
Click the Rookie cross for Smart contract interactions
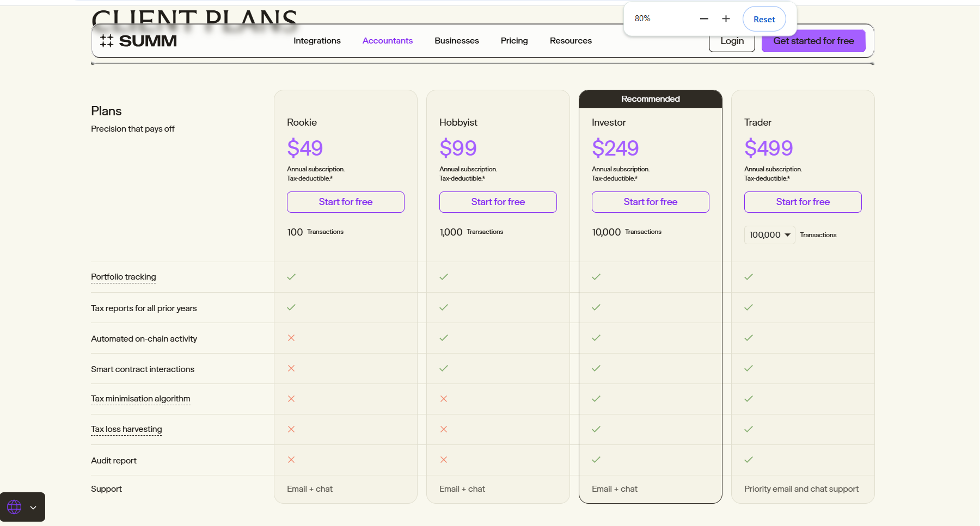[x=291, y=368]
